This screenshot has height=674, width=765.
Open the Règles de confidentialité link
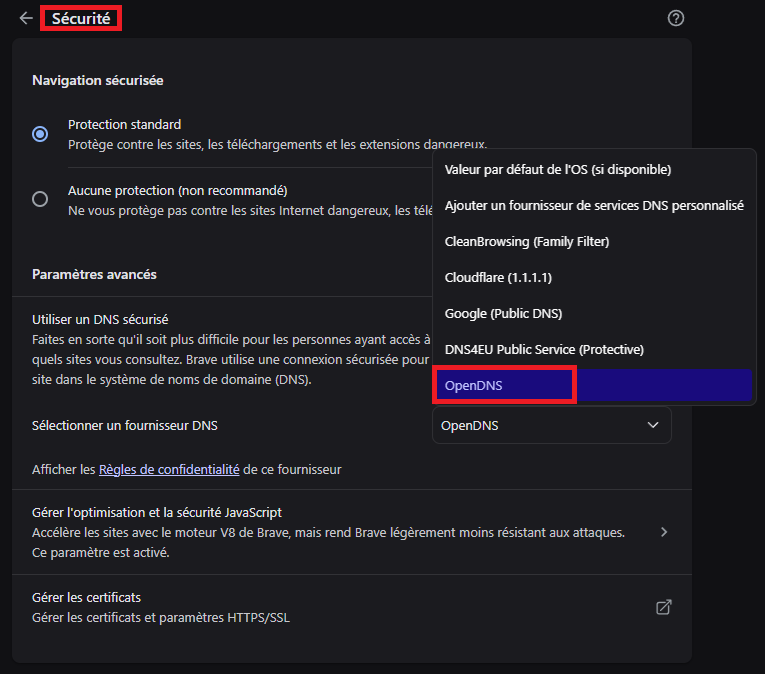[x=169, y=469]
